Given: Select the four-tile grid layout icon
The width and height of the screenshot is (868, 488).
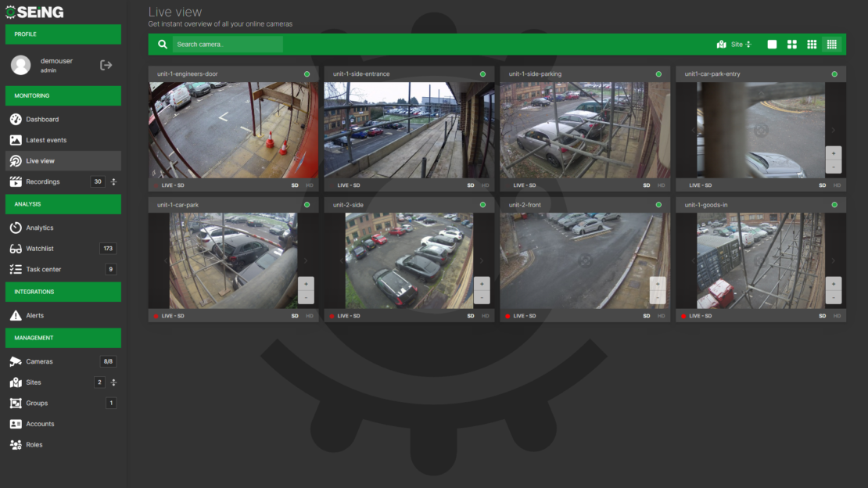Looking at the screenshot, I should 792,44.
